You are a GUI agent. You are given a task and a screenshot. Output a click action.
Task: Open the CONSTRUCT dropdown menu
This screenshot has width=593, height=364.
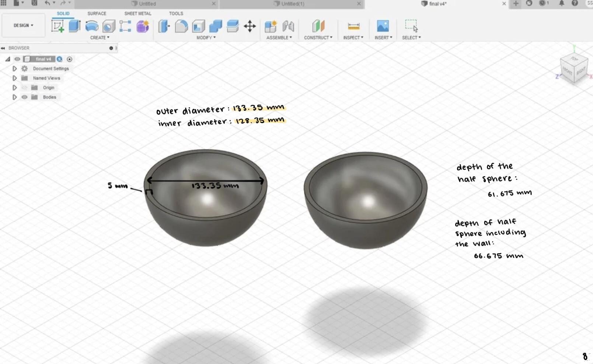pyautogui.click(x=318, y=38)
